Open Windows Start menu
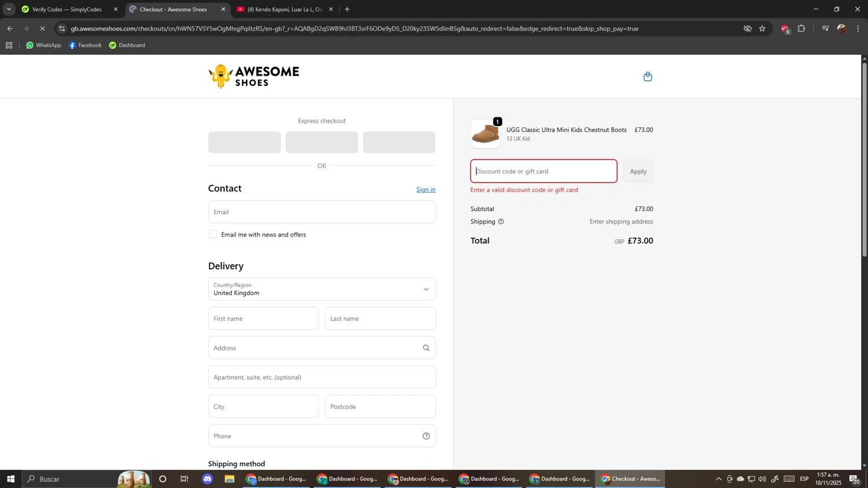 tap(10, 479)
